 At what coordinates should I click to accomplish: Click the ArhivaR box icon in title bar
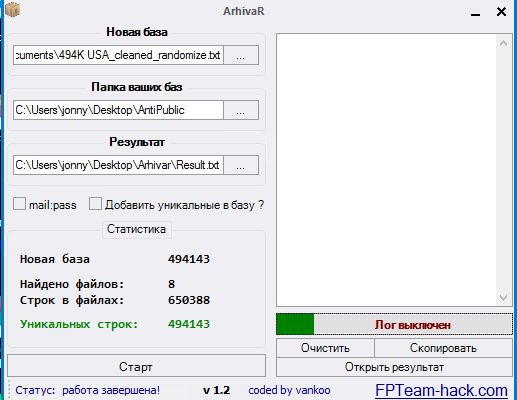tap(12, 9)
